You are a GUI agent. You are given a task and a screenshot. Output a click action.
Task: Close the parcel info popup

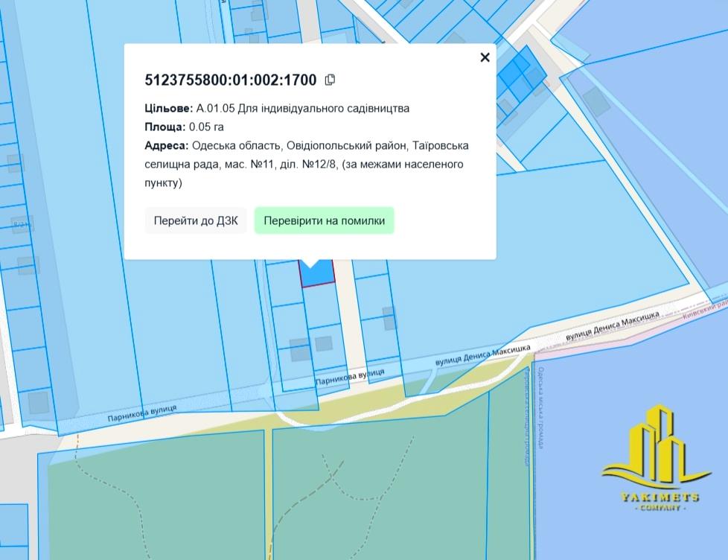[485, 57]
